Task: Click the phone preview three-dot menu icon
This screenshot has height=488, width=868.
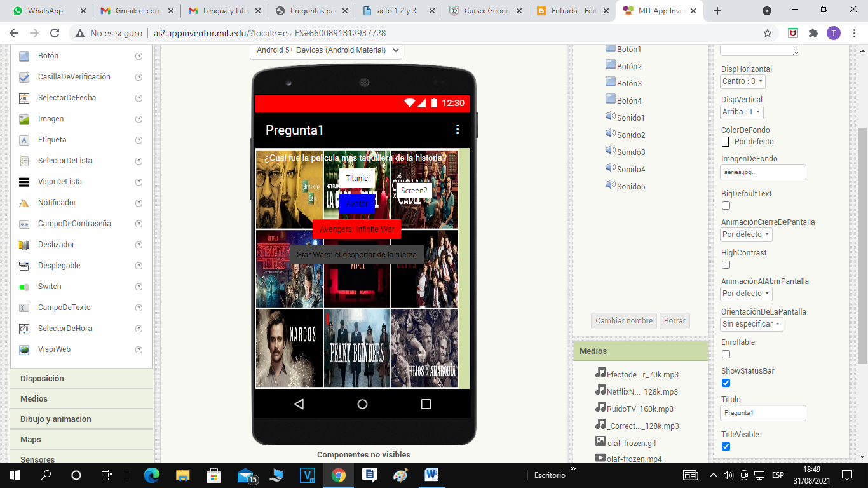Action: [x=457, y=130]
